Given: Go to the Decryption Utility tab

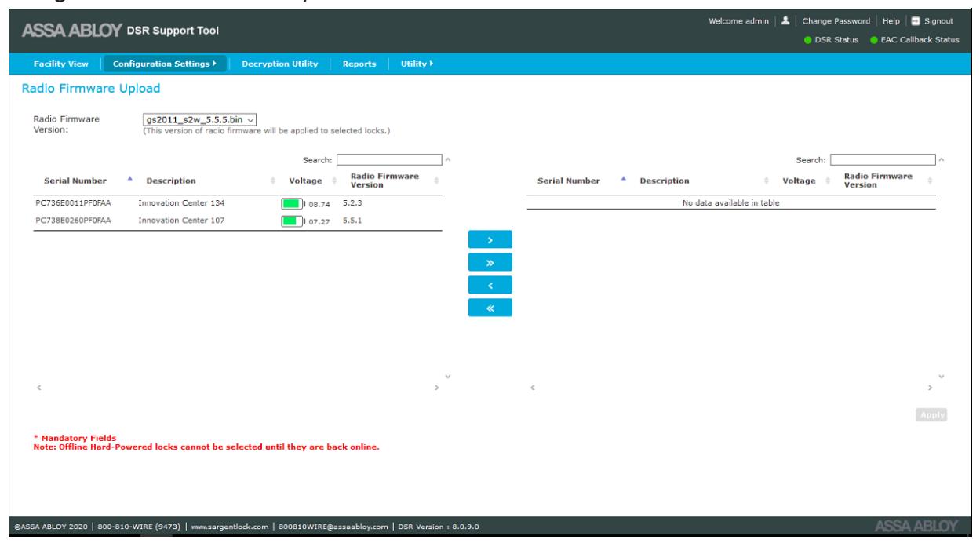Looking at the screenshot, I should click(280, 64).
